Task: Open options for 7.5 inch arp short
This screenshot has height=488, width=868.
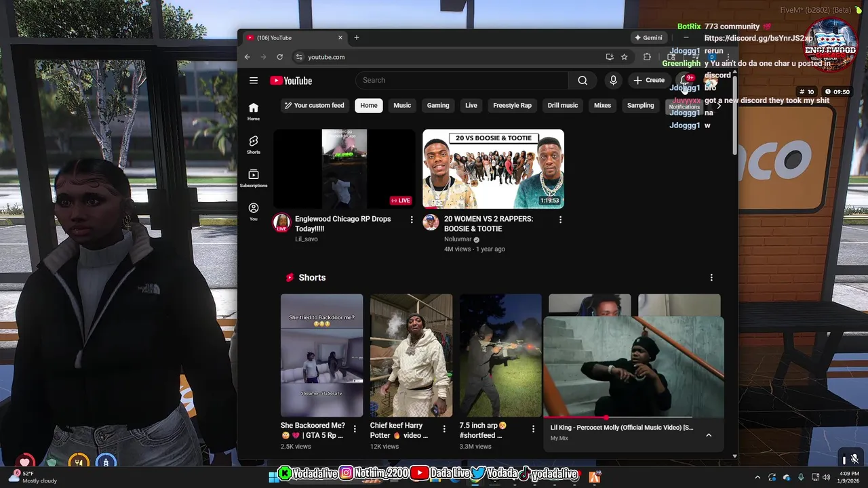Action: point(533,429)
